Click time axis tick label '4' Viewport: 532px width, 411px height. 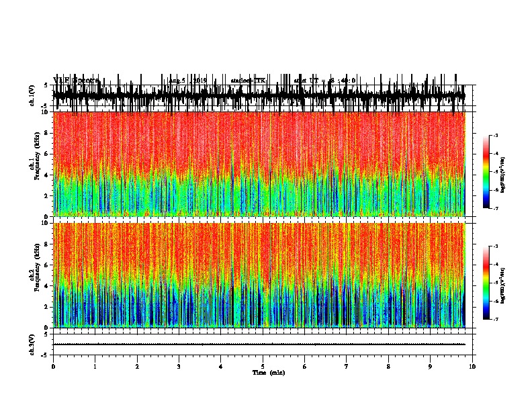tap(221, 367)
